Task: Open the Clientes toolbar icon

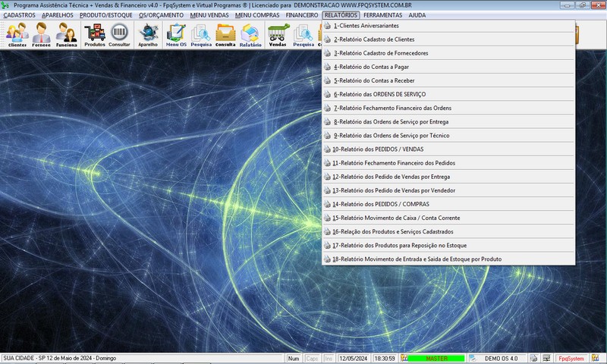Action: (x=17, y=34)
